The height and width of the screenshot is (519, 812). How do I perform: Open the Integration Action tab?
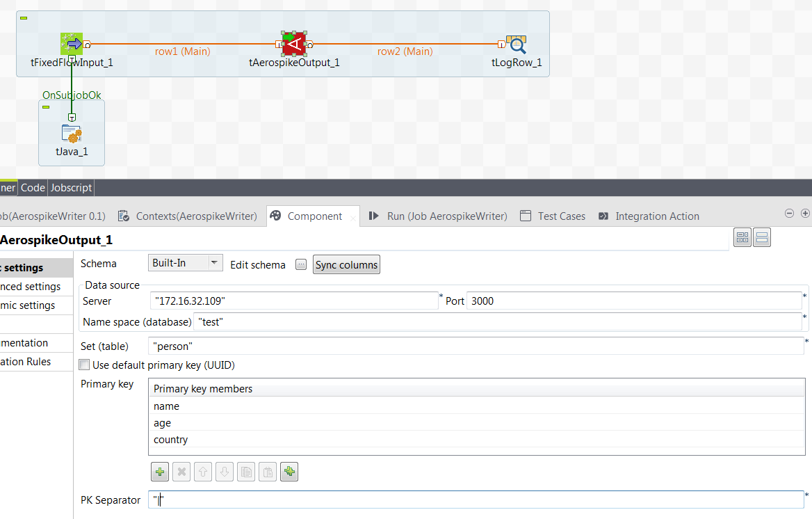click(x=657, y=216)
